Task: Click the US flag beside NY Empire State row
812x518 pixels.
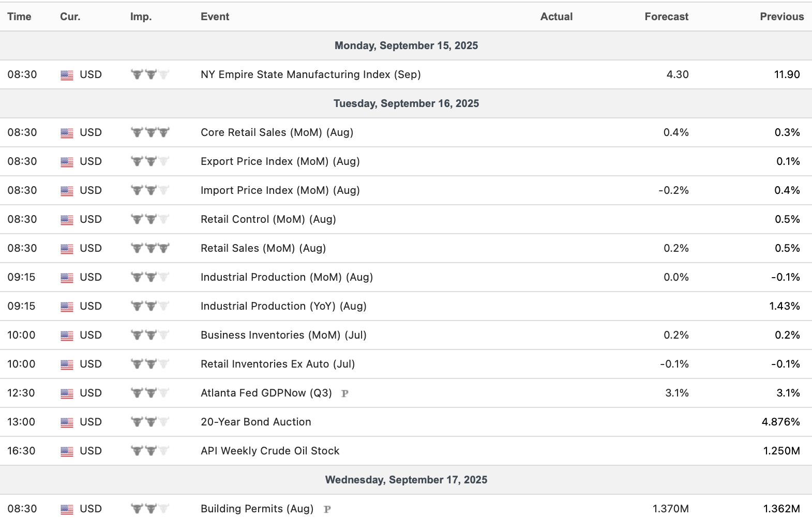Action: [67, 75]
